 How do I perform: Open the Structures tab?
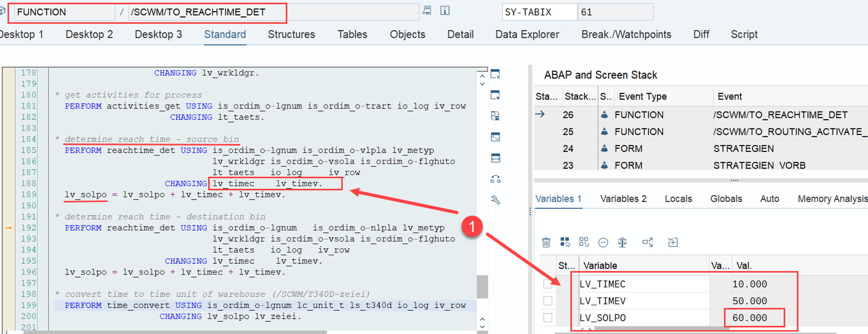[291, 35]
